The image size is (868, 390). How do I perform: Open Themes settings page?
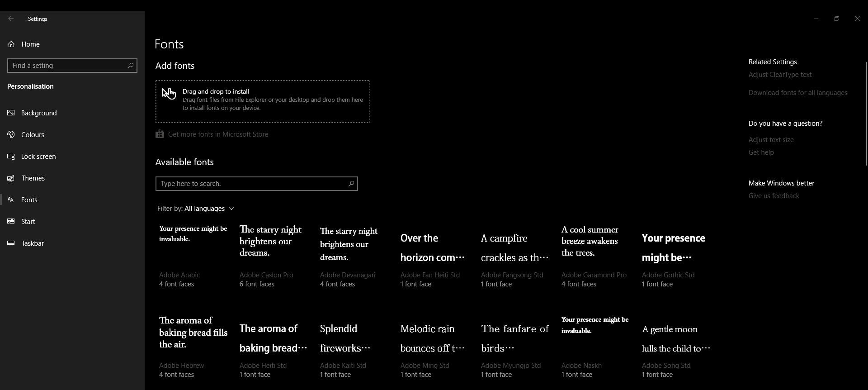72,178
